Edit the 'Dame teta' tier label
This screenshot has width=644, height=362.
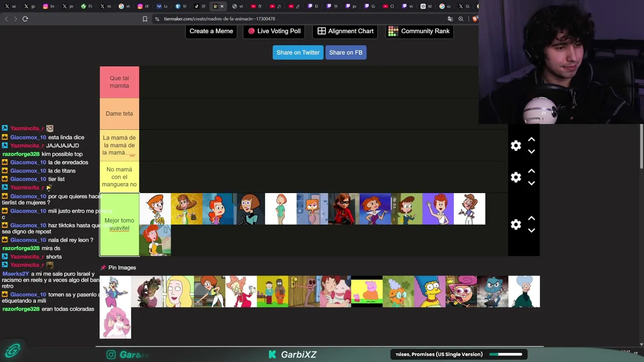point(119,114)
